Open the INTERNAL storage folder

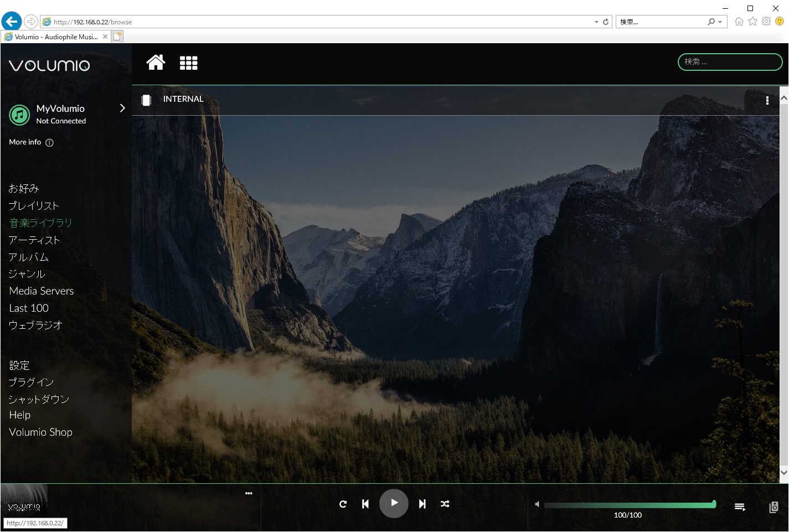(x=183, y=99)
